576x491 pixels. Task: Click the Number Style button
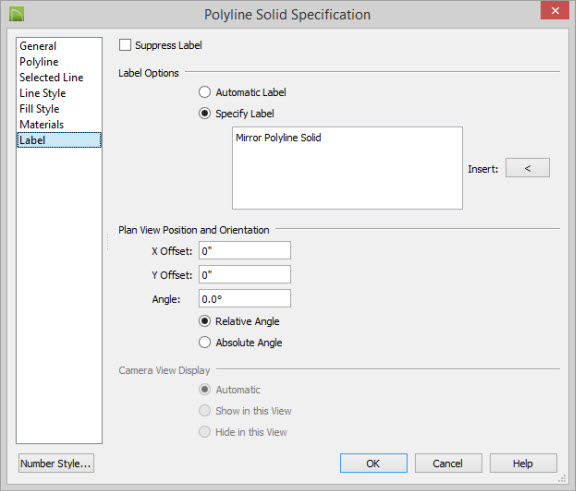pos(56,463)
